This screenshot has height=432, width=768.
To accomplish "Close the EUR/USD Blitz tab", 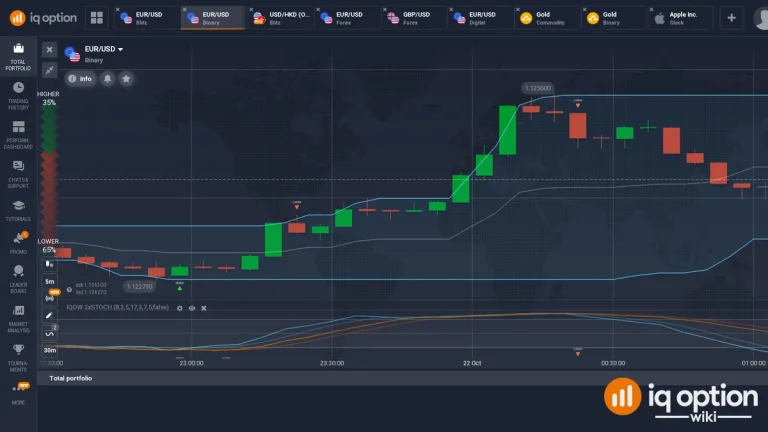I will point(118,10).
